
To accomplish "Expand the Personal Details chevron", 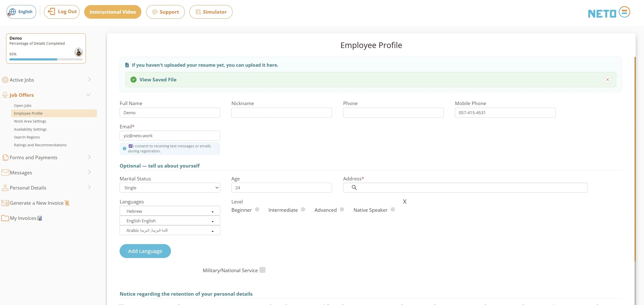I will pos(89,187).
